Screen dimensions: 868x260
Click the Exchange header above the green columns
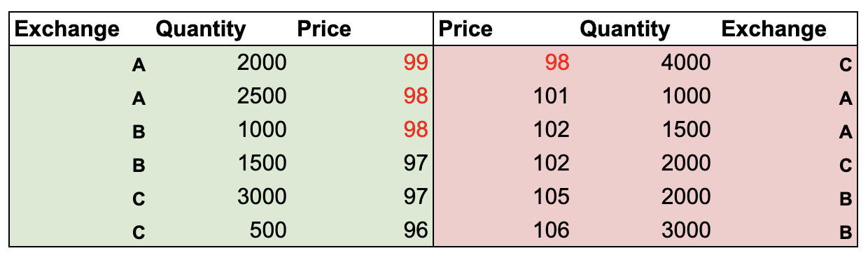pyautogui.click(x=67, y=29)
